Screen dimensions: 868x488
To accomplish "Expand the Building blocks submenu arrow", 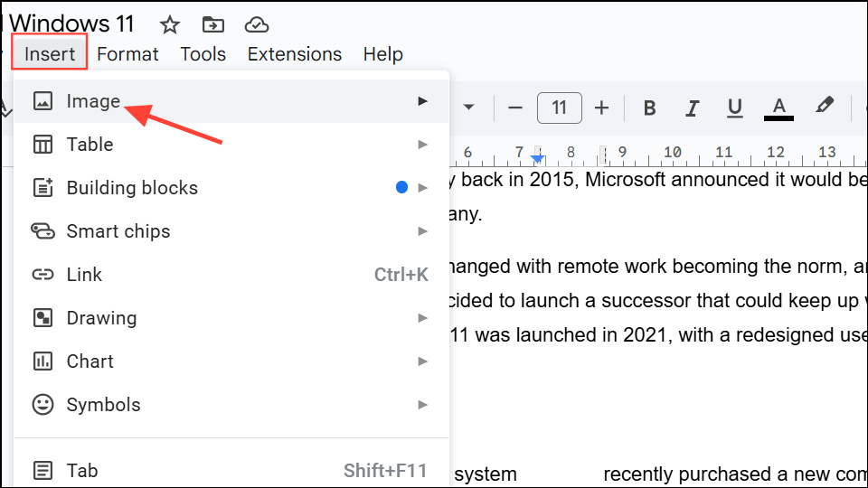I will click(x=423, y=188).
